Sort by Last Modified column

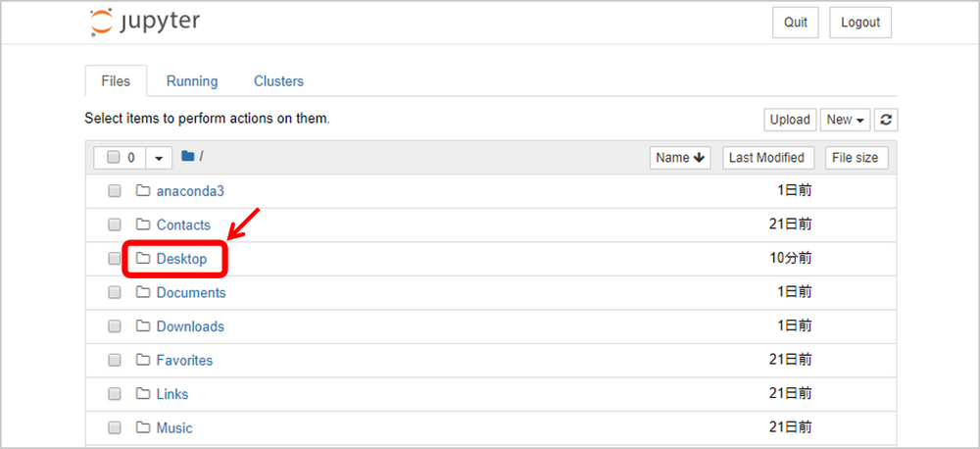pyautogui.click(x=768, y=158)
